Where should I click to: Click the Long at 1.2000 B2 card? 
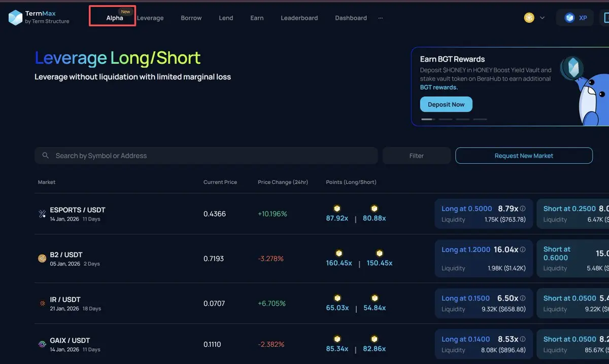[484, 259]
